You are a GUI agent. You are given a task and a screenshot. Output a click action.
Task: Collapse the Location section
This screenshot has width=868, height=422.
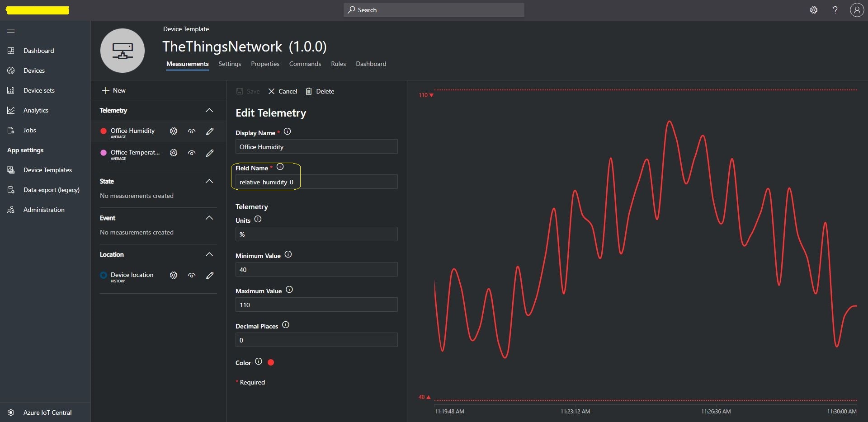click(209, 254)
